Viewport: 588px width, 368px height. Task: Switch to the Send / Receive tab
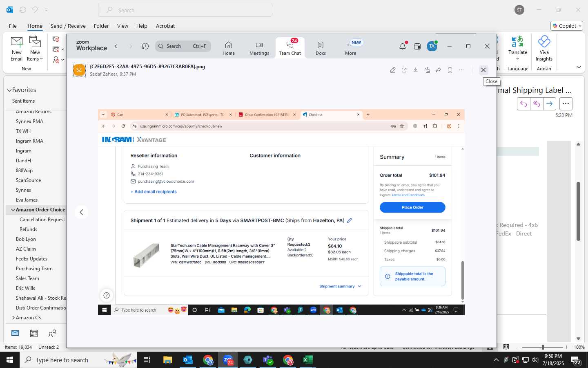click(x=68, y=26)
